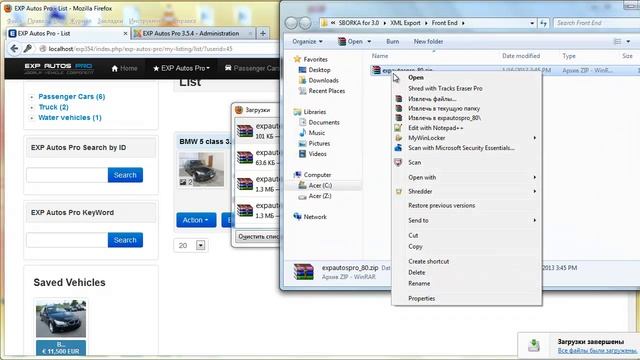Click the Scan context menu entry
Image resolution: width=640 pixels, height=360 pixels.
pos(414,162)
